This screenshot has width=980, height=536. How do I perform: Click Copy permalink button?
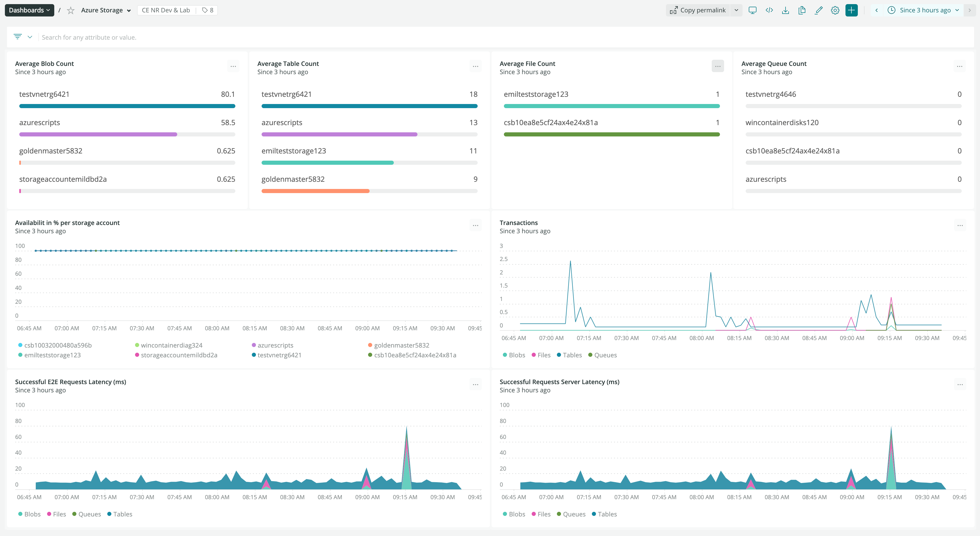[698, 10]
